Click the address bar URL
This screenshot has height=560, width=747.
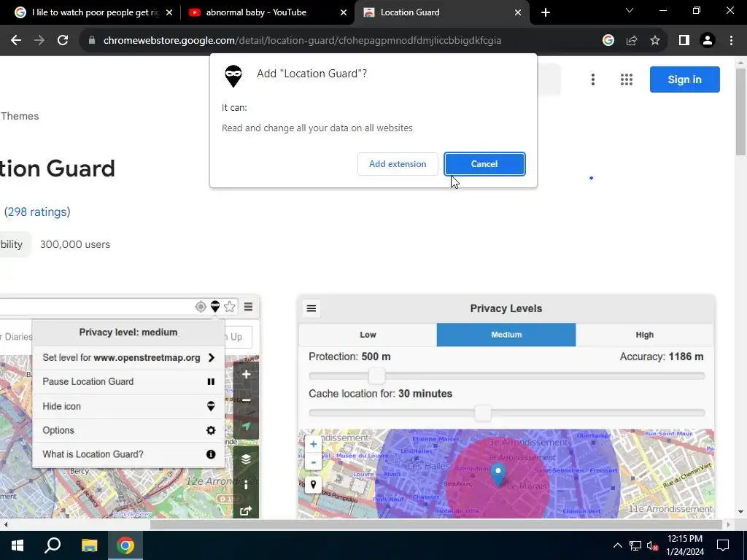click(302, 41)
